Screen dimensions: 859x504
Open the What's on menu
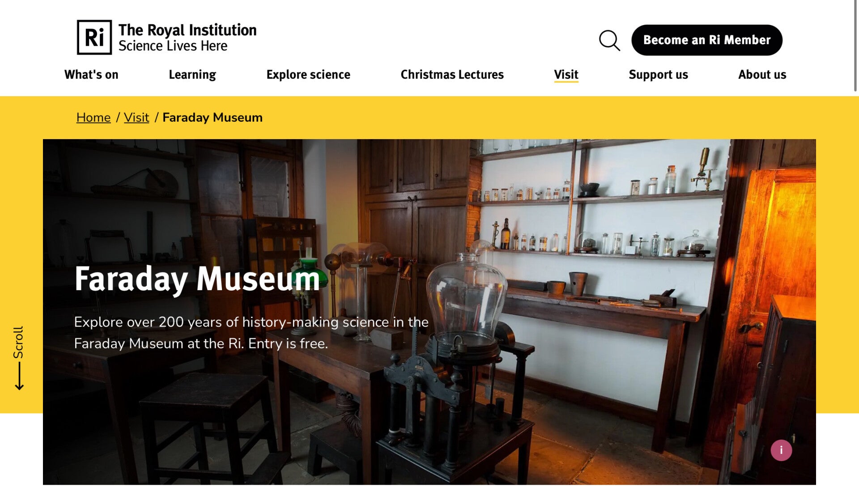(x=91, y=75)
